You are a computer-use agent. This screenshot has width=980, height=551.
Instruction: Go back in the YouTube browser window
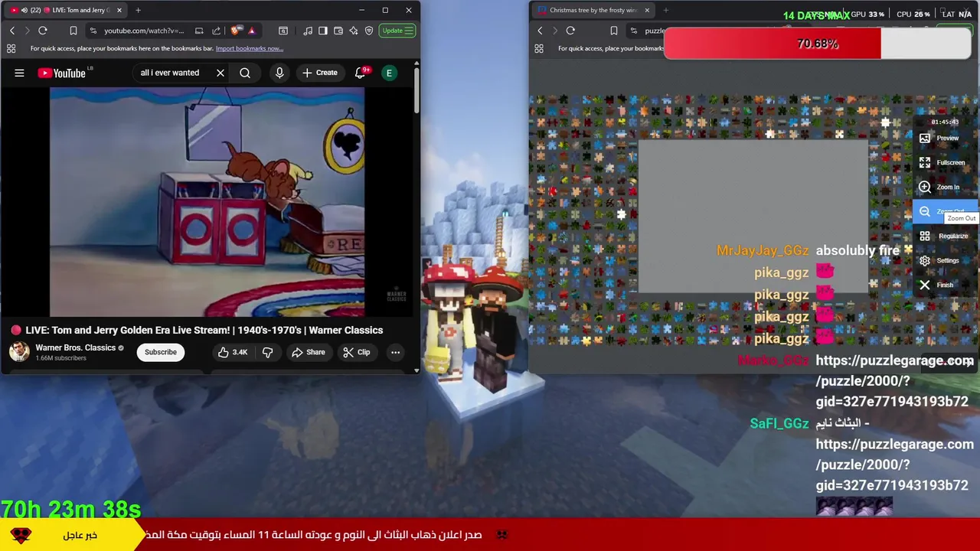pos(12,31)
